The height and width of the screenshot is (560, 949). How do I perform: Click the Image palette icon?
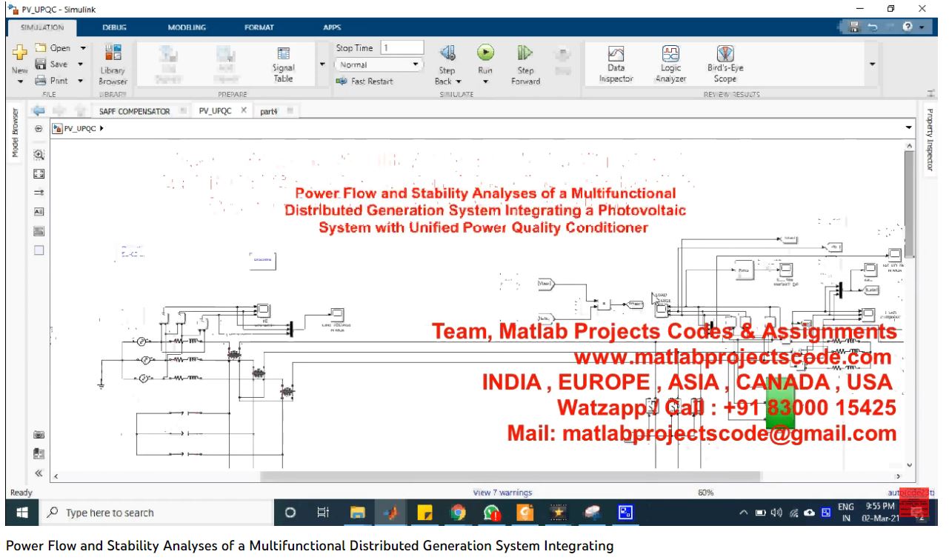[39, 231]
